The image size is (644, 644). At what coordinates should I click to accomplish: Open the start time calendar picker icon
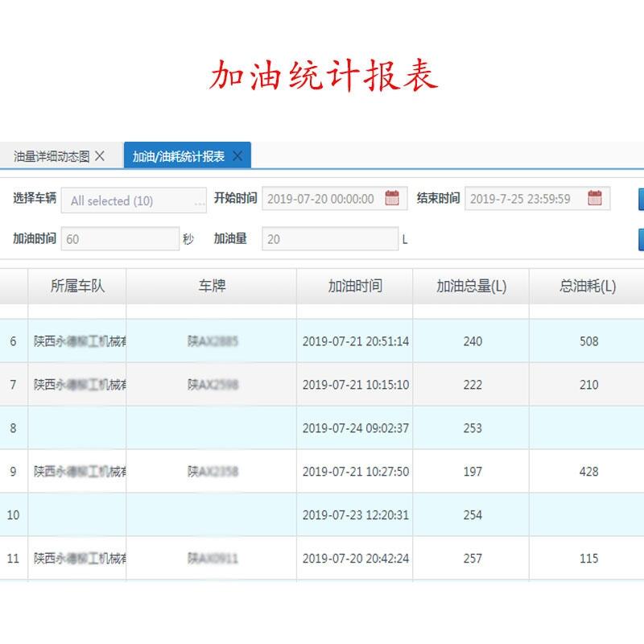[392, 199]
